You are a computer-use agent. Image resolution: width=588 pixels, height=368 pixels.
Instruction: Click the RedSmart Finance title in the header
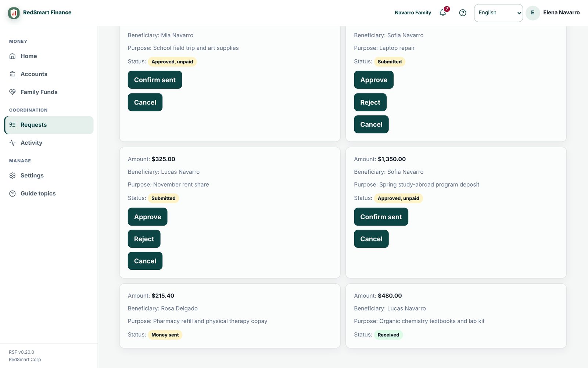pos(47,13)
